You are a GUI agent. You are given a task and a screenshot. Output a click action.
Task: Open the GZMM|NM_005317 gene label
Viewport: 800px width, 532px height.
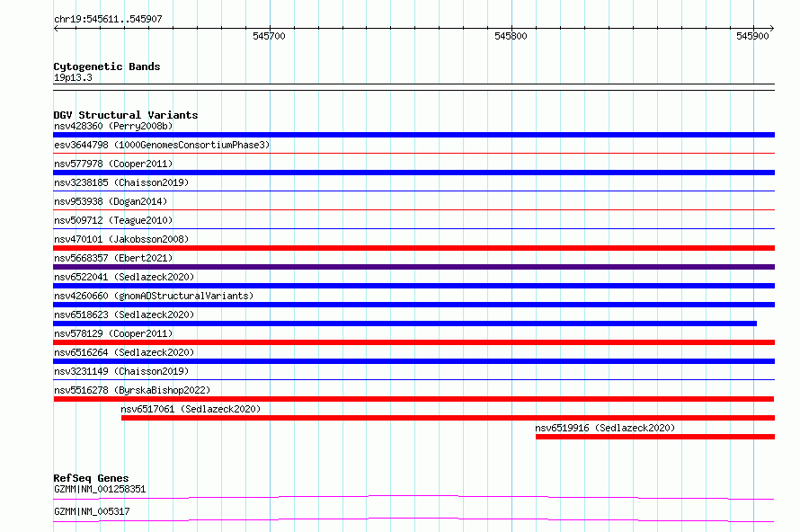(x=92, y=511)
